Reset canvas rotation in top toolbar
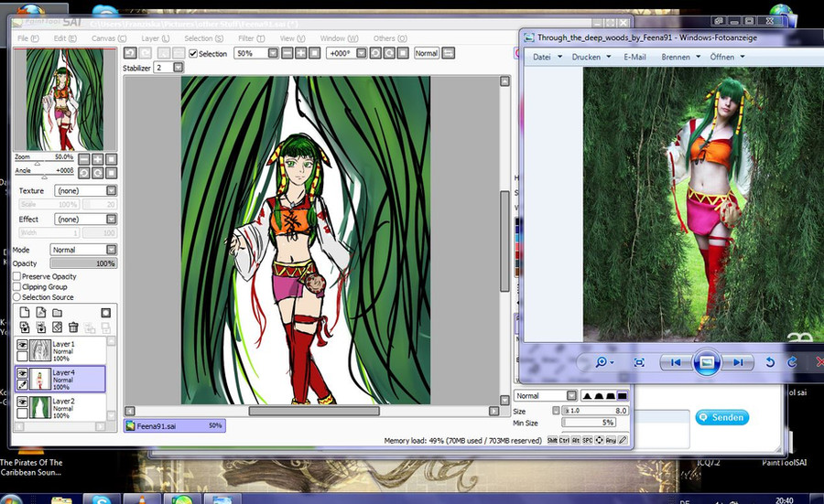 [x=403, y=53]
